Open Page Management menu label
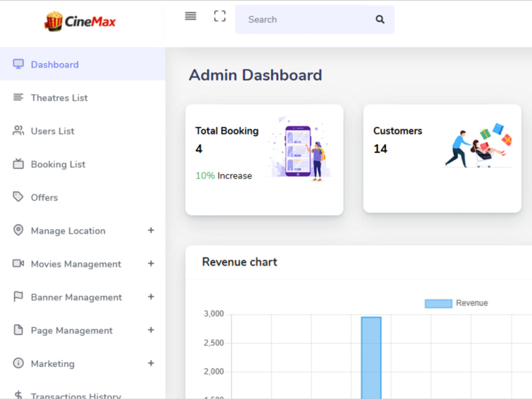The width and height of the screenshot is (532, 399). [72, 330]
